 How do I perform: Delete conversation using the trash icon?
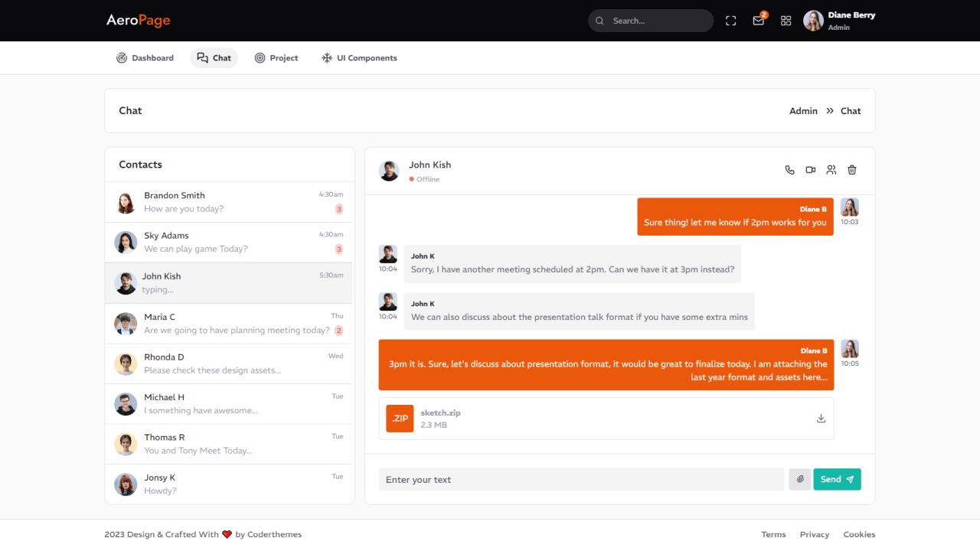pyautogui.click(x=851, y=170)
